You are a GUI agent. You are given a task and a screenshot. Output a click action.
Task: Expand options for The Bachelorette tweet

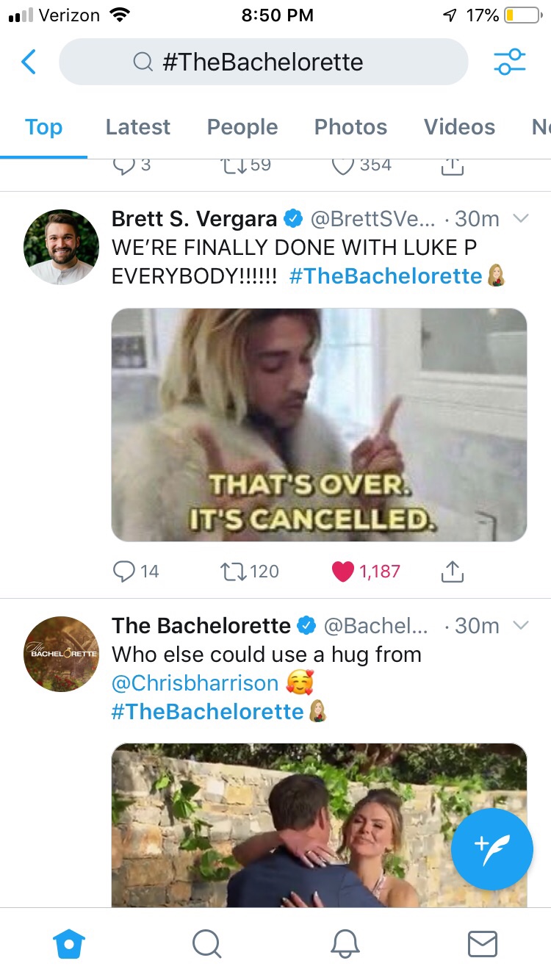click(520, 626)
